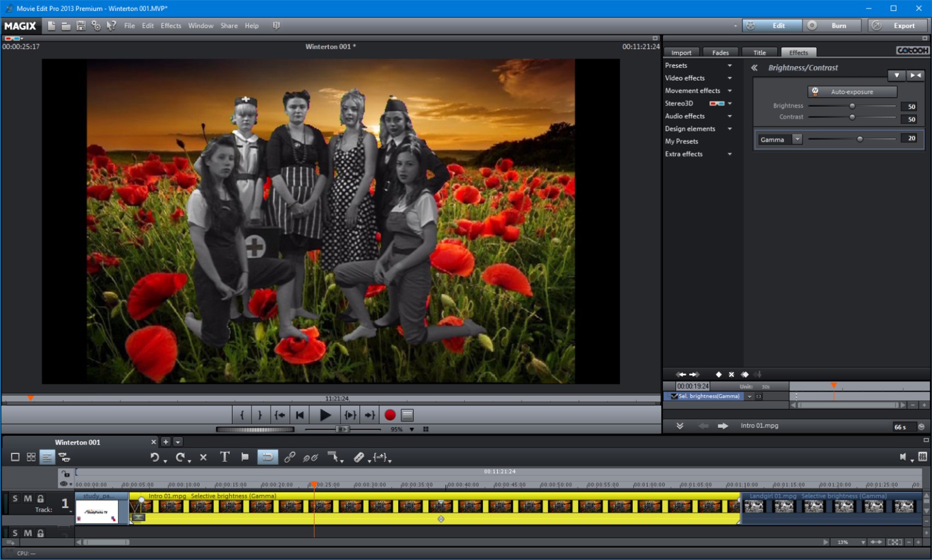Switch to the Title tab
This screenshot has height=560, width=932.
click(x=760, y=52)
